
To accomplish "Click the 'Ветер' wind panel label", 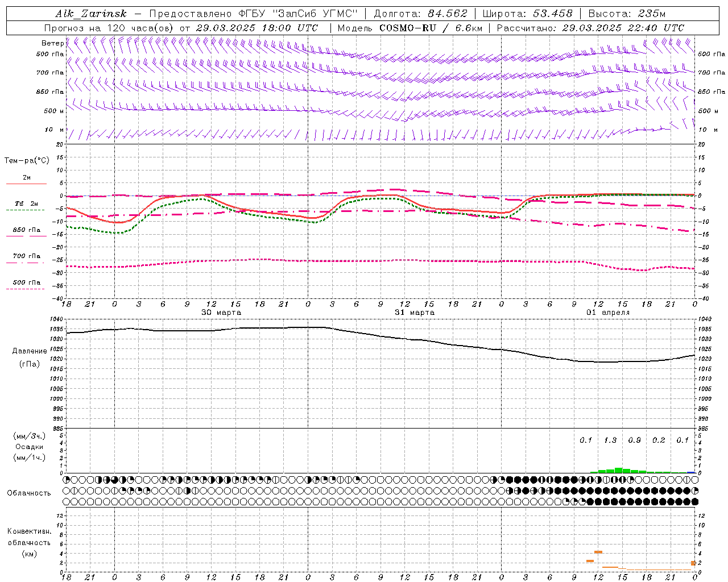I will 53,43.
